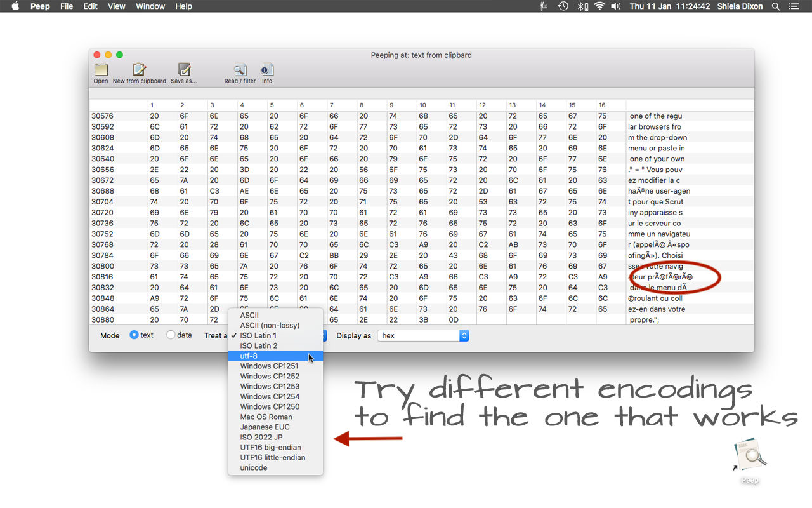Pick Windows CP1251 encoding

[275, 366]
